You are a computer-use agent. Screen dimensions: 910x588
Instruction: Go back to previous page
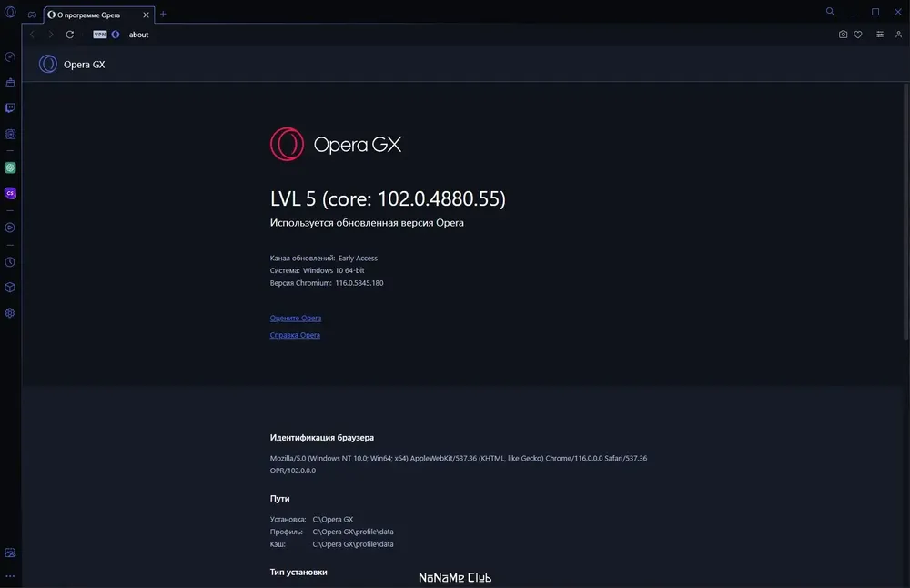(33, 35)
